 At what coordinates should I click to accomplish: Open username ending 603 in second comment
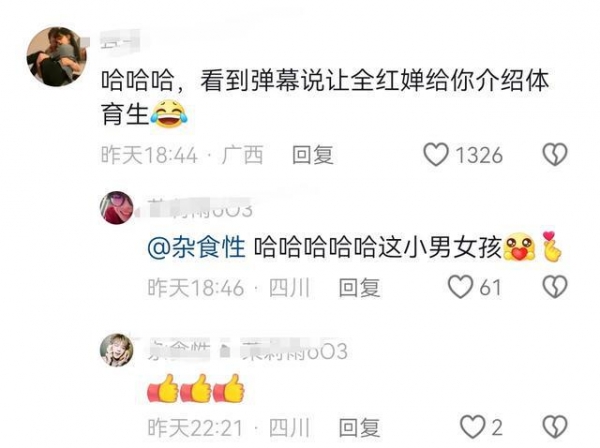point(200,209)
